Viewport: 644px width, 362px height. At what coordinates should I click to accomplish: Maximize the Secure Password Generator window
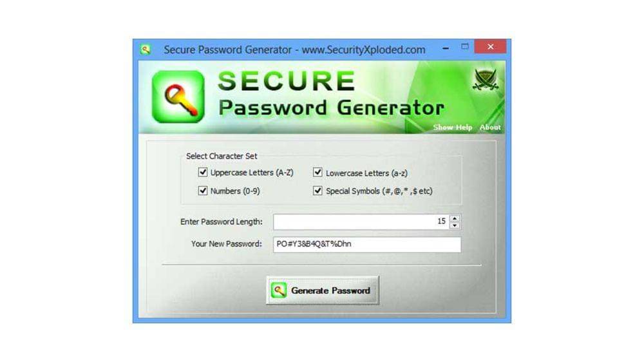pos(464,47)
